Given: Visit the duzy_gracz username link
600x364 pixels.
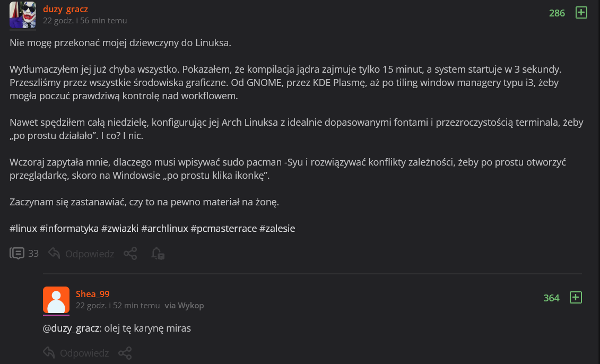Looking at the screenshot, I should pos(65,8).
